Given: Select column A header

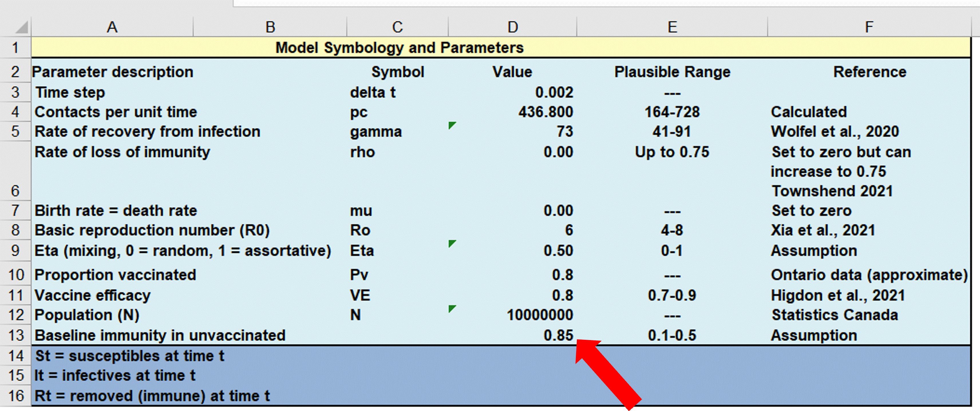Looking at the screenshot, I should pyautogui.click(x=112, y=27).
